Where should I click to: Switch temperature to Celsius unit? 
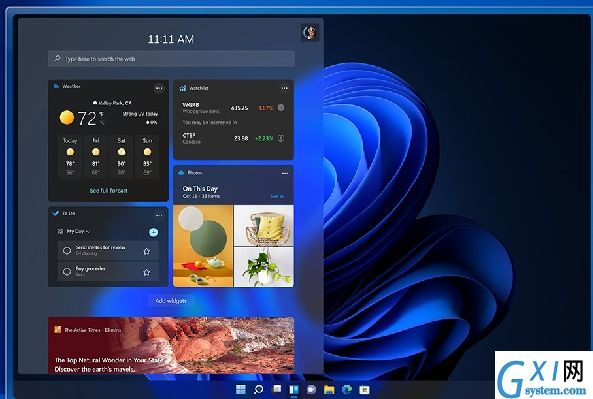pyautogui.click(x=102, y=123)
